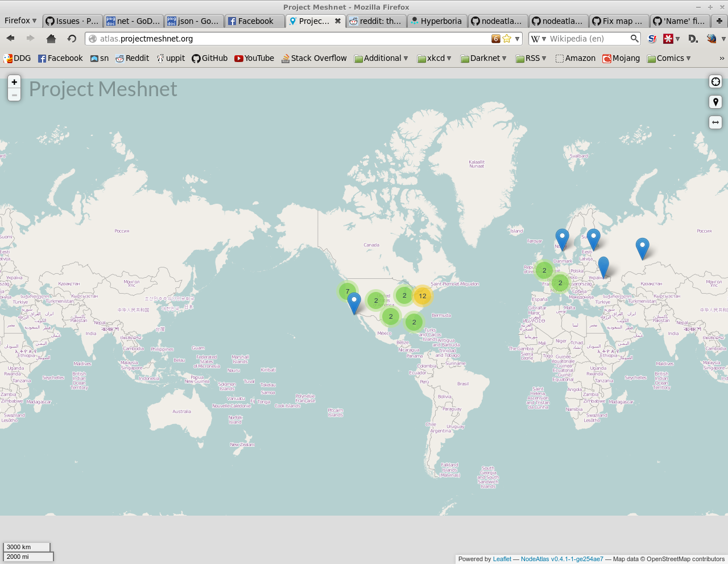Open the YouTube bookmark
Image resolution: width=728 pixels, height=564 pixels.
pyautogui.click(x=254, y=58)
